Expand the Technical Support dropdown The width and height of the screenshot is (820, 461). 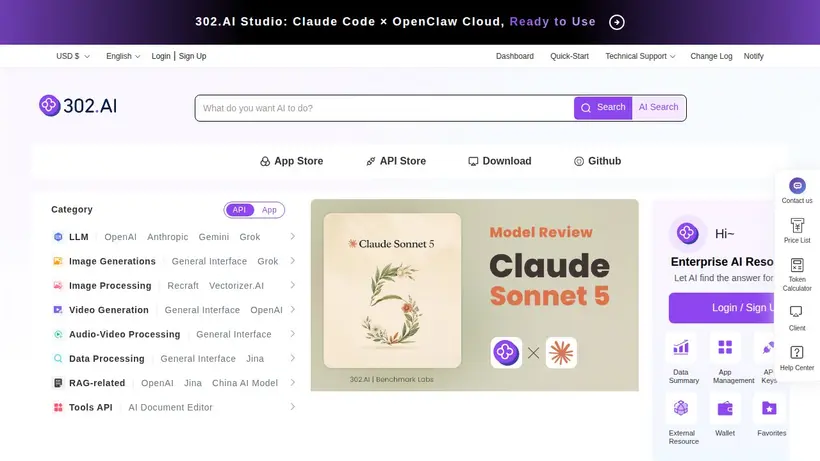point(640,56)
